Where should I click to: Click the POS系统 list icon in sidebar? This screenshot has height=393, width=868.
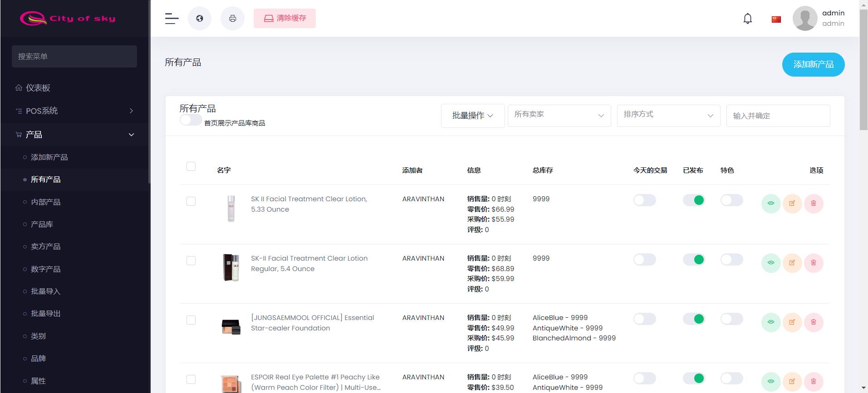click(19, 111)
